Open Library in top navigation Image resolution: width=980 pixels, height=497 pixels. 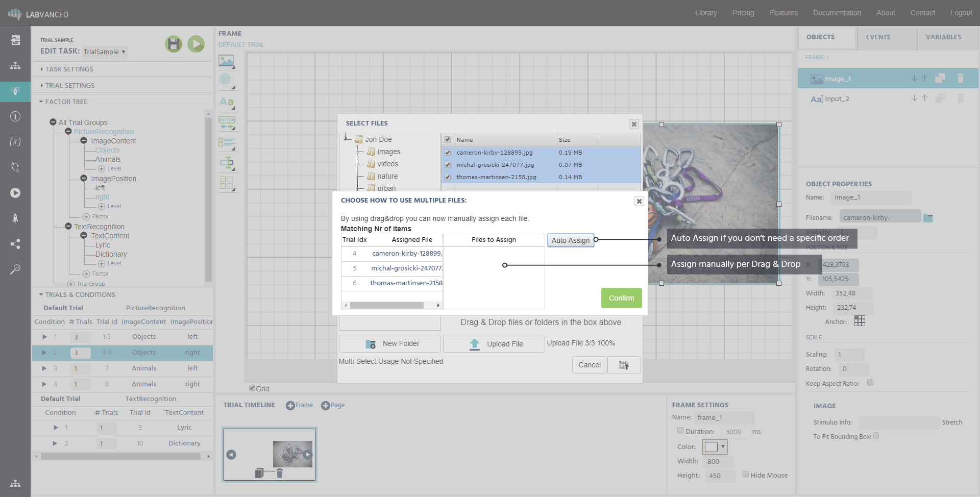(706, 13)
